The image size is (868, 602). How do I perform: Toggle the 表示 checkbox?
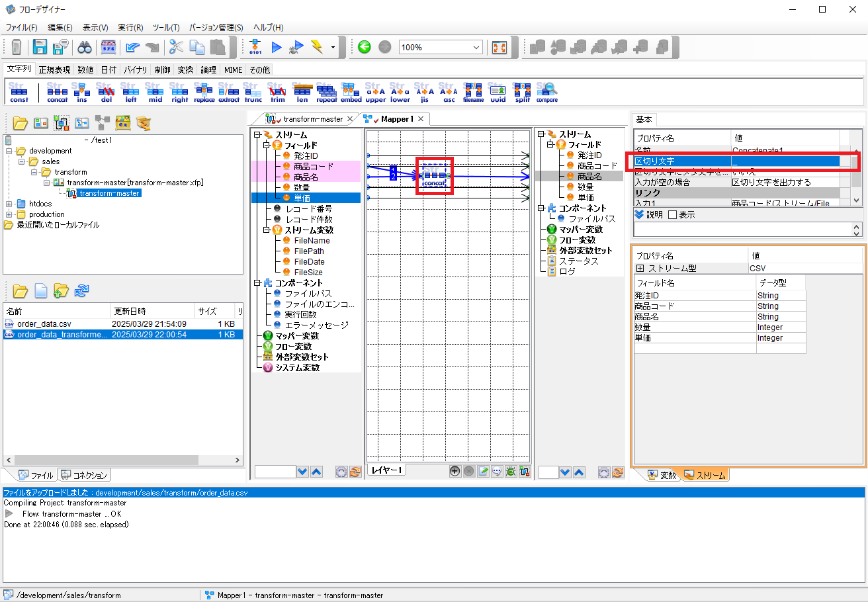point(672,215)
